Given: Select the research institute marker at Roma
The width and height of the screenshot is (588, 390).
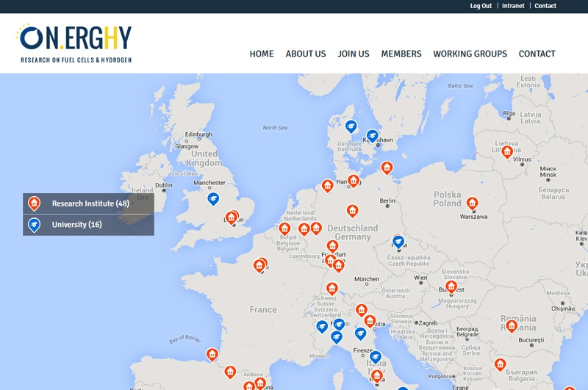Looking at the screenshot, I should click(x=377, y=376).
